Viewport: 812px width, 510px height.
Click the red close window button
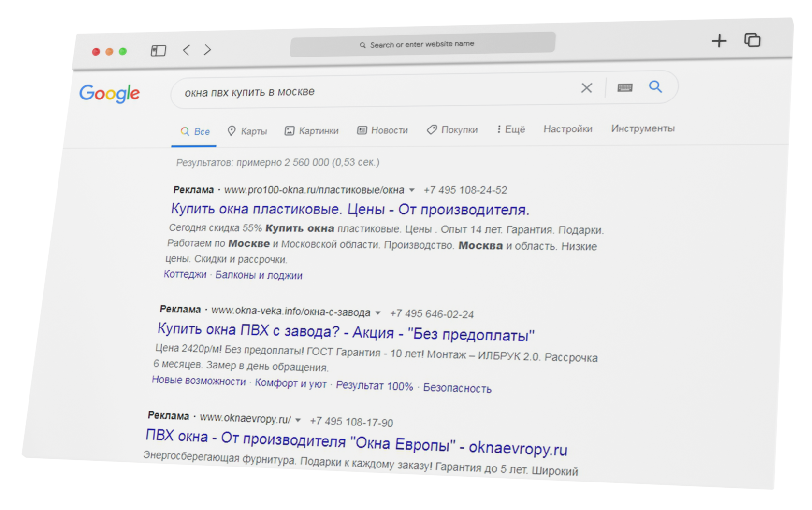pos(96,52)
